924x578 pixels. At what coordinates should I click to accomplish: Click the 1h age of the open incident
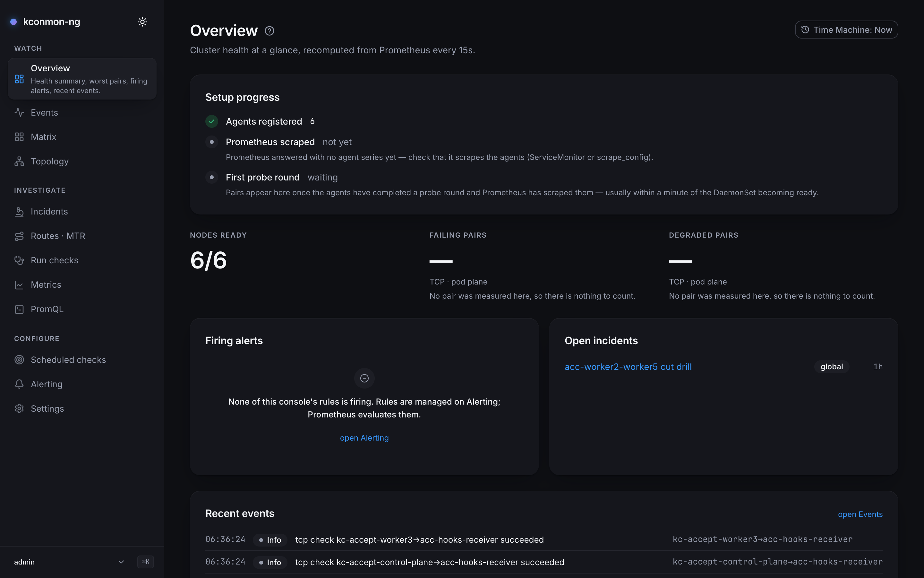pos(878,367)
